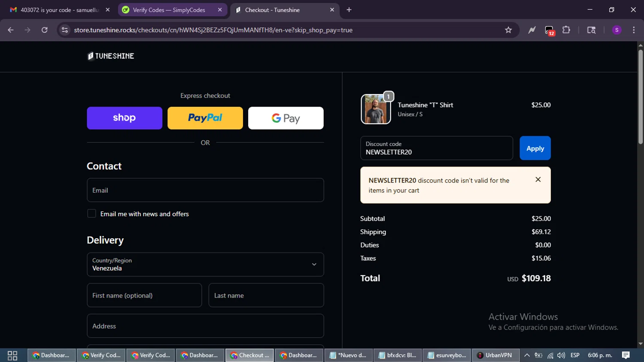Open the extension with red 12 badge
Viewport: 644px width, 362px height.
tap(550, 30)
